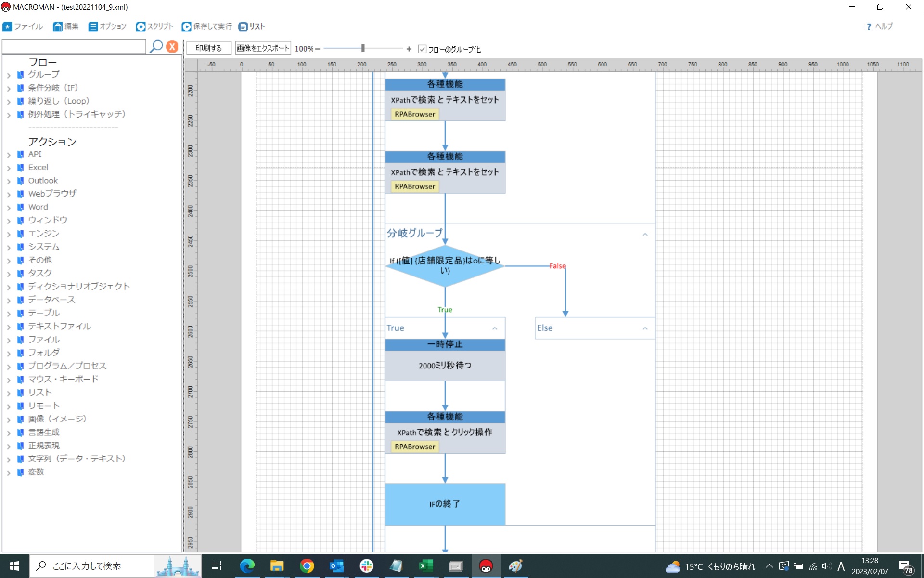This screenshot has height=578, width=924.
Task: Click the ファイル menu item
Action: pyautogui.click(x=26, y=26)
